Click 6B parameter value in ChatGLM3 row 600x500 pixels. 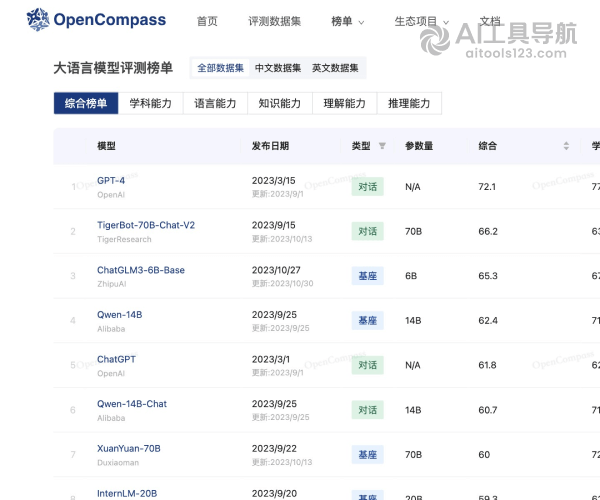[411, 276]
